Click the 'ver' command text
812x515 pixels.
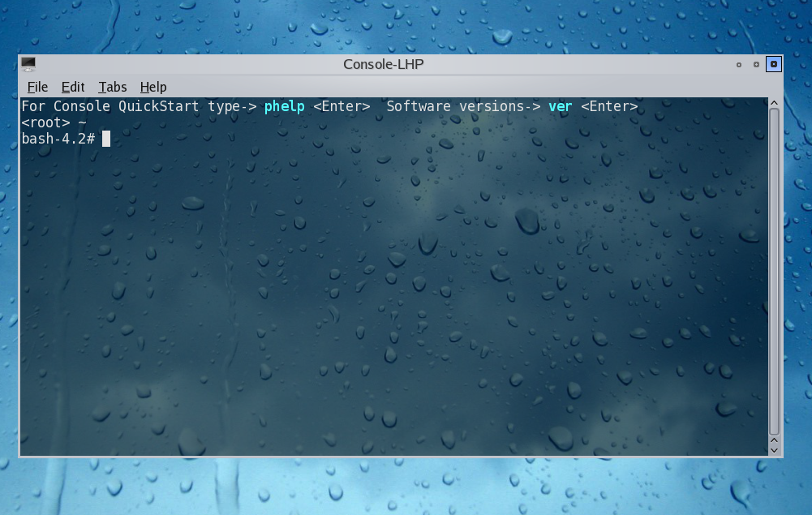tap(561, 106)
